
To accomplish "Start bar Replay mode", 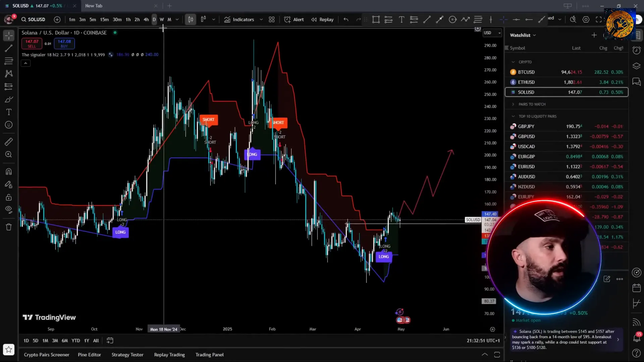I will coord(322,19).
